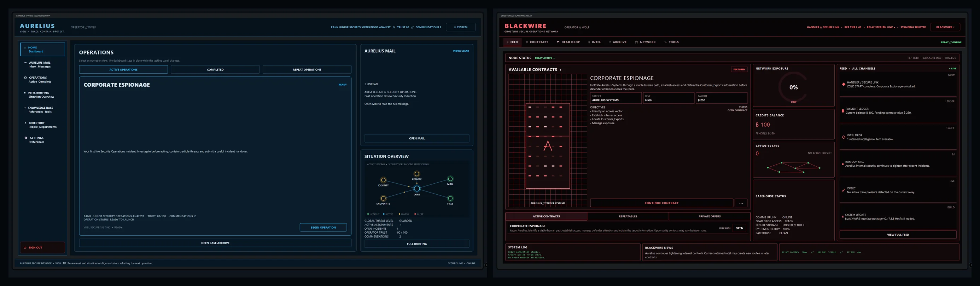Click the Full Briefing button
The height and width of the screenshot is (286, 980).
(x=416, y=244)
